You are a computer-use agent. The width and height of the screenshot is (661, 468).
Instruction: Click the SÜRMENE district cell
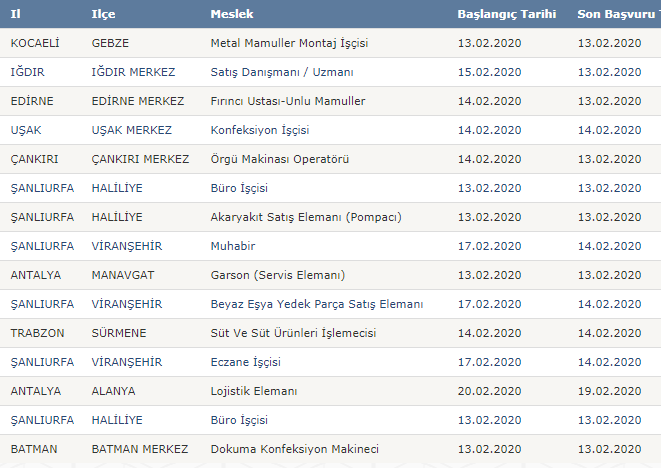[x=120, y=333]
